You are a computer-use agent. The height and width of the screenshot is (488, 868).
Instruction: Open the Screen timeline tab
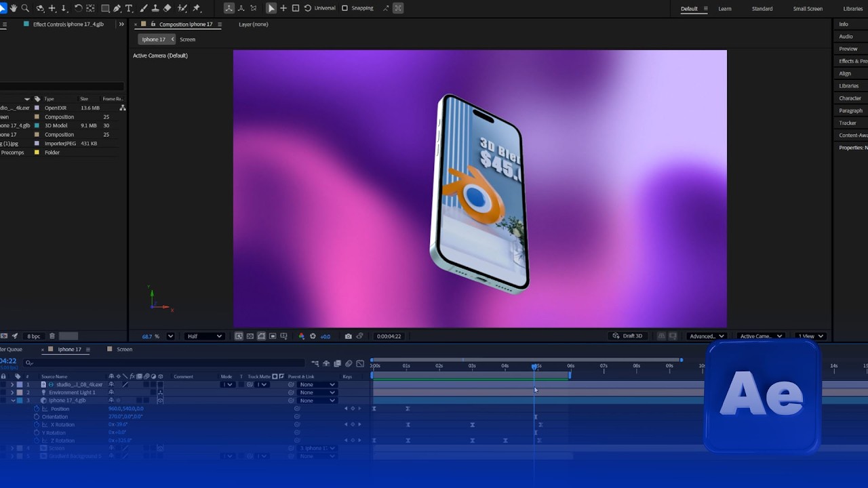[x=124, y=350]
